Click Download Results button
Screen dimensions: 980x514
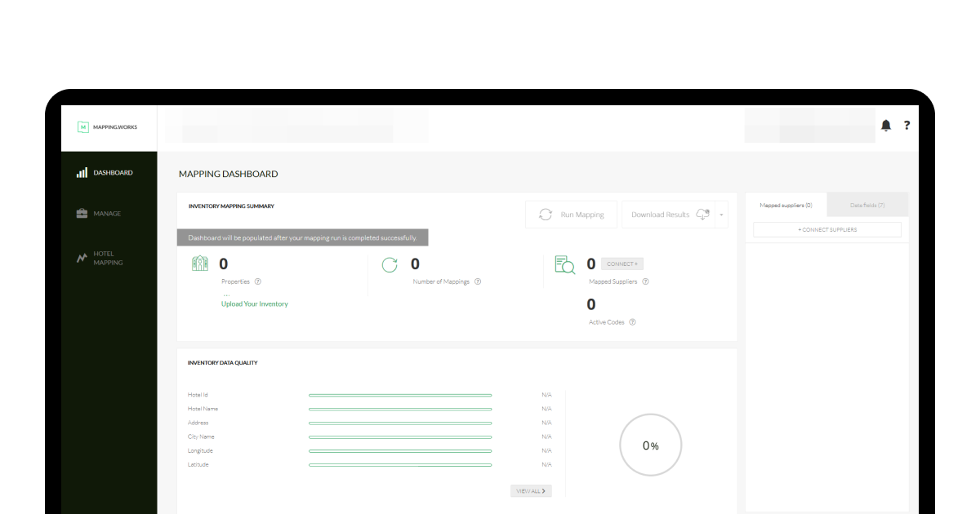click(x=668, y=215)
